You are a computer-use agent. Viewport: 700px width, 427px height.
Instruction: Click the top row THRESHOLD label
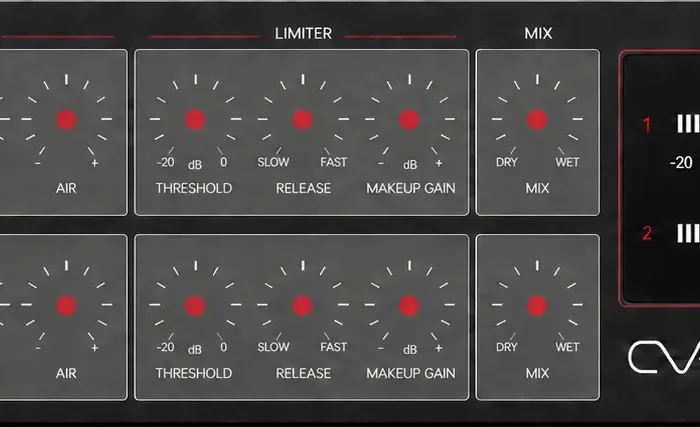[194, 188]
